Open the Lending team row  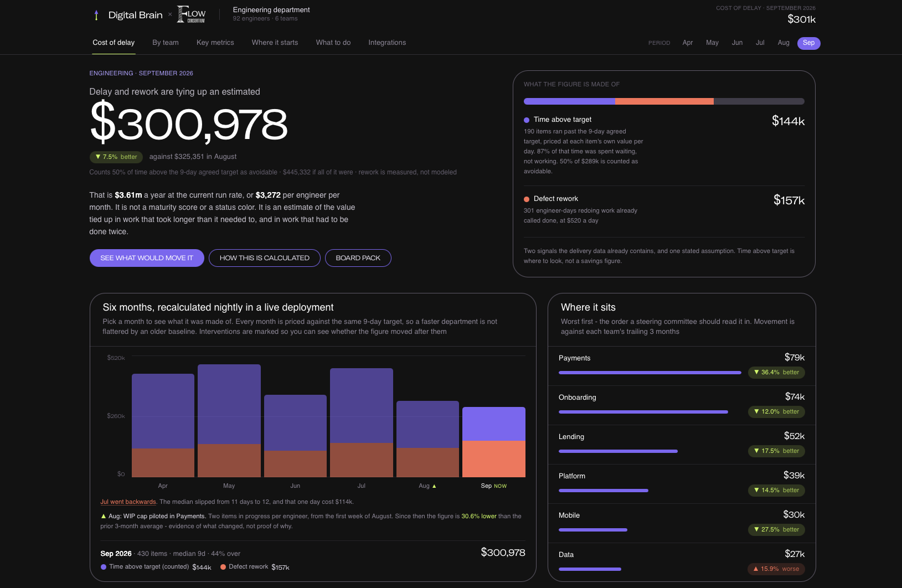pyautogui.click(x=682, y=445)
